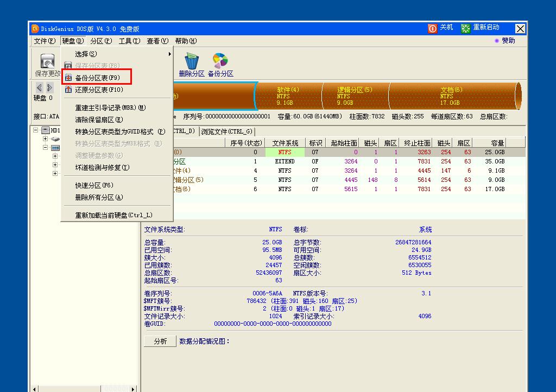This screenshot has height=392, width=556.
Task: Close the DiskGenius window with the X button
Action: 520,29
